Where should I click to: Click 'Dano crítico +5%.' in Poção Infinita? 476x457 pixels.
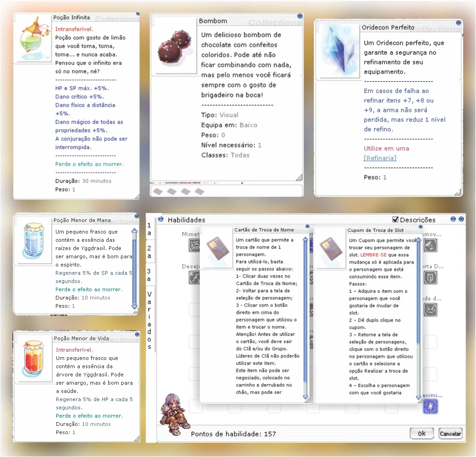[80, 97]
